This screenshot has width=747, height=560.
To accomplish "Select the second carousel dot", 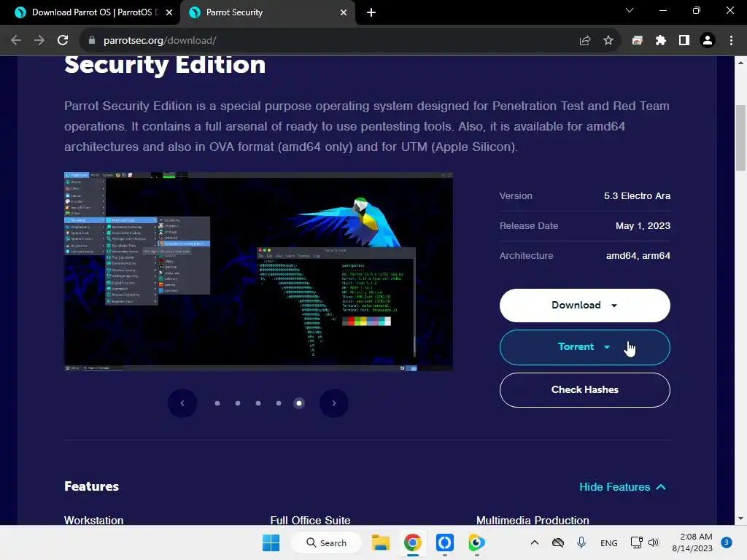I will coord(238,403).
